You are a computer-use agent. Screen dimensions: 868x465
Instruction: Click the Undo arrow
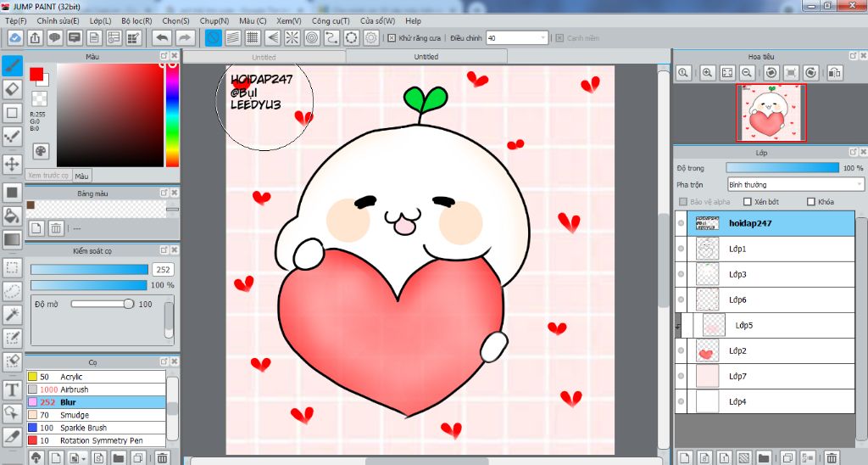coord(162,37)
